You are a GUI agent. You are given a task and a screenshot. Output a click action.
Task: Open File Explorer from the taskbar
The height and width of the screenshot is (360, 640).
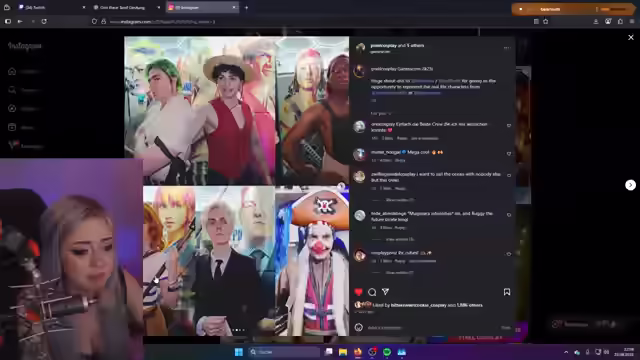coord(343,352)
